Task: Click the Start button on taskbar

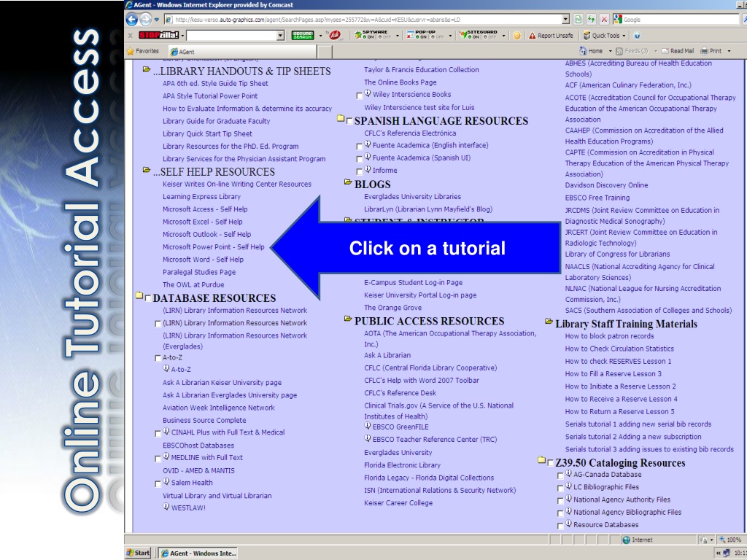Action: [x=138, y=553]
